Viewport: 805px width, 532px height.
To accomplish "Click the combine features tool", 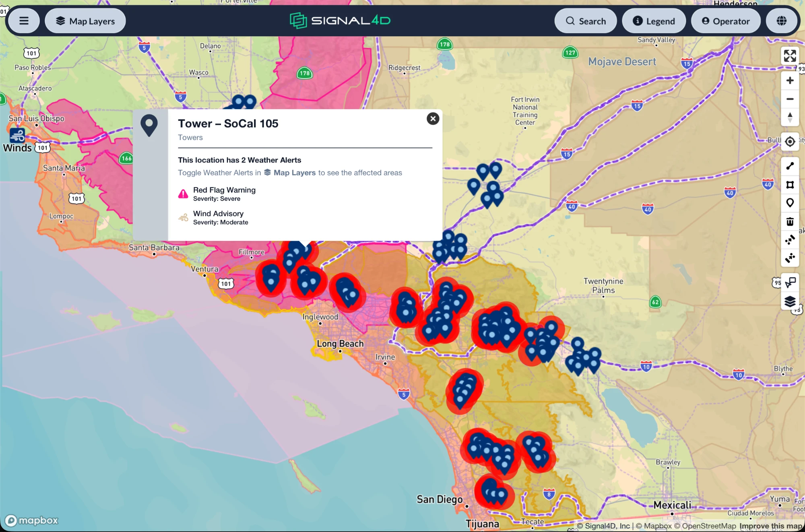I will click(790, 240).
